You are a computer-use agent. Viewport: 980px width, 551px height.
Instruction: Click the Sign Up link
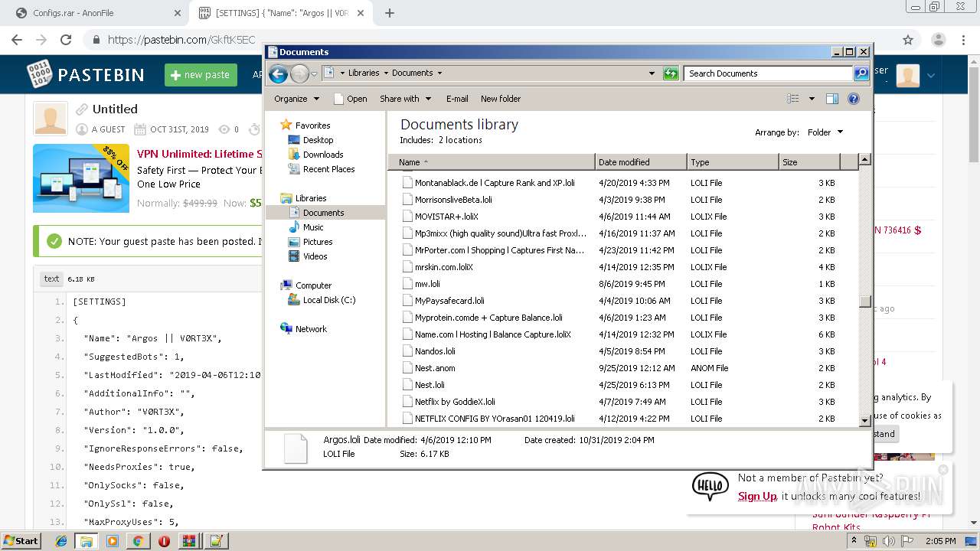coord(757,496)
